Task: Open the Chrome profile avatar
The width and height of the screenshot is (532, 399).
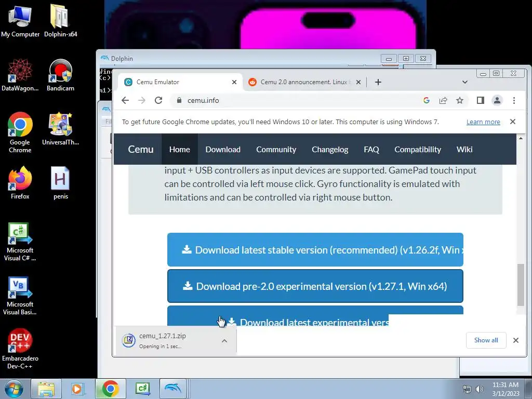Action: coord(497,100)
